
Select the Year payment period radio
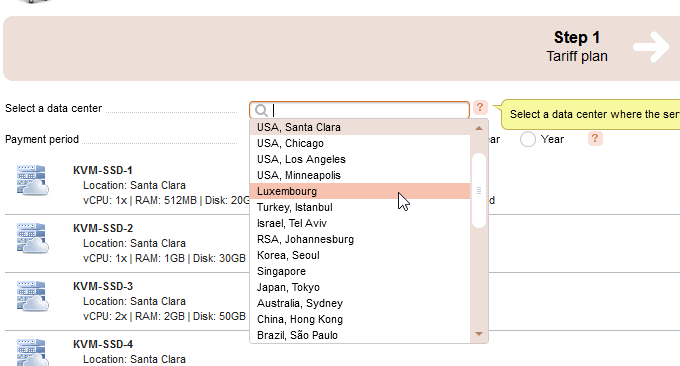[x=528, y=139]
